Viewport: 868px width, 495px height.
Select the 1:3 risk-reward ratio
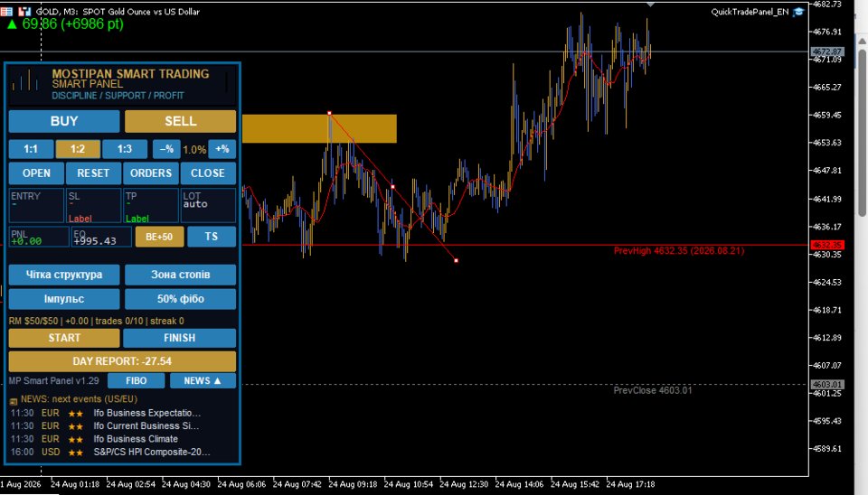pos(125,149)
